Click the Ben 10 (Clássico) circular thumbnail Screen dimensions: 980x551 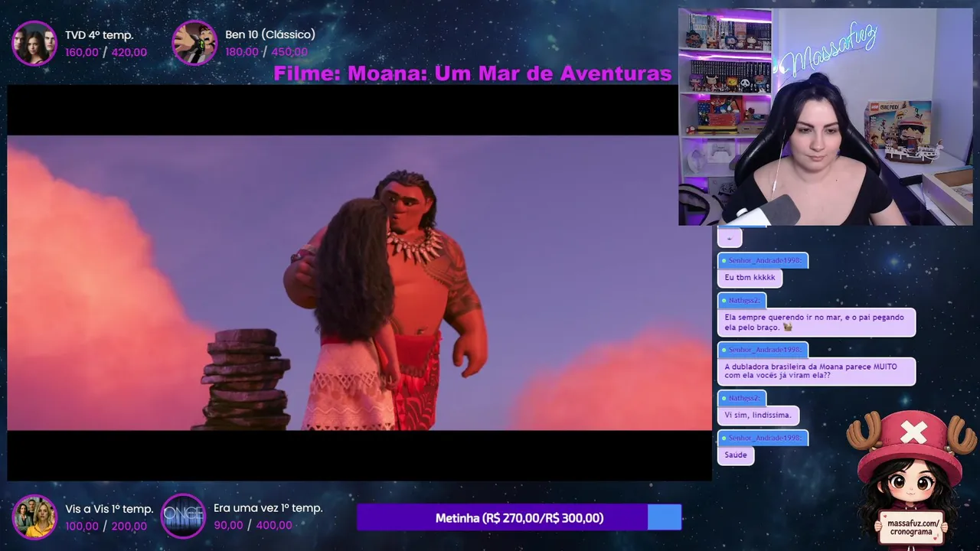tap(194, 43)
